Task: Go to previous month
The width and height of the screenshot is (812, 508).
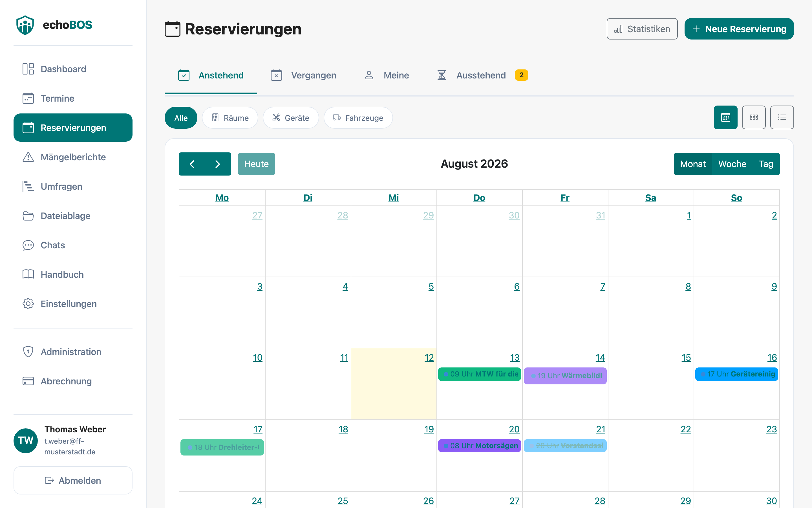Action: pyautogui.click(x=192, y=164)
